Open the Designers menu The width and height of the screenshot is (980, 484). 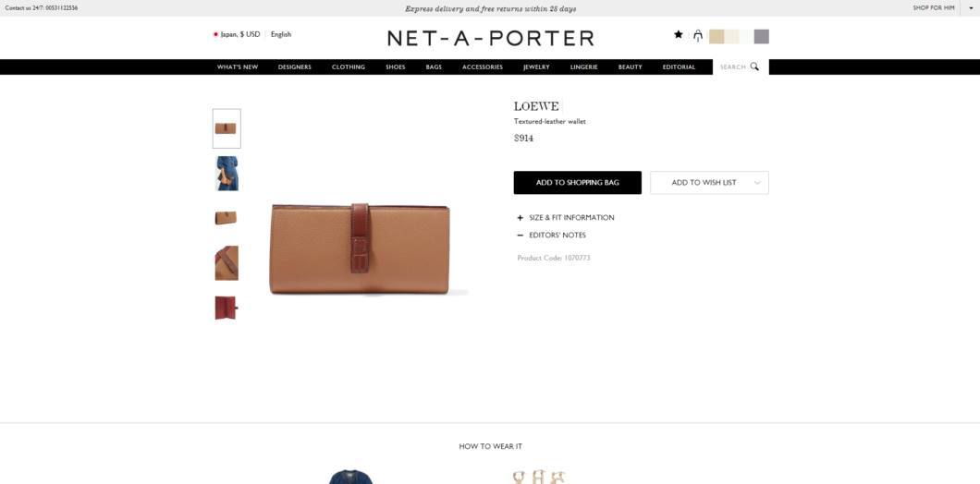(x=294, y=67)
